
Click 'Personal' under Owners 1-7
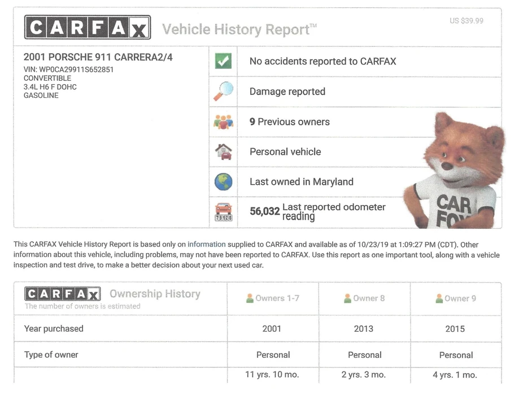273,354
